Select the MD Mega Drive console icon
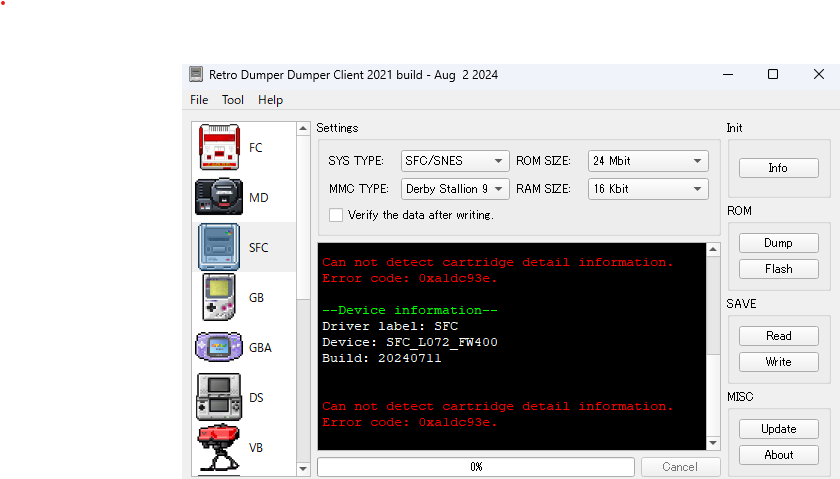 pyautogui.click(x=219, y=197)
